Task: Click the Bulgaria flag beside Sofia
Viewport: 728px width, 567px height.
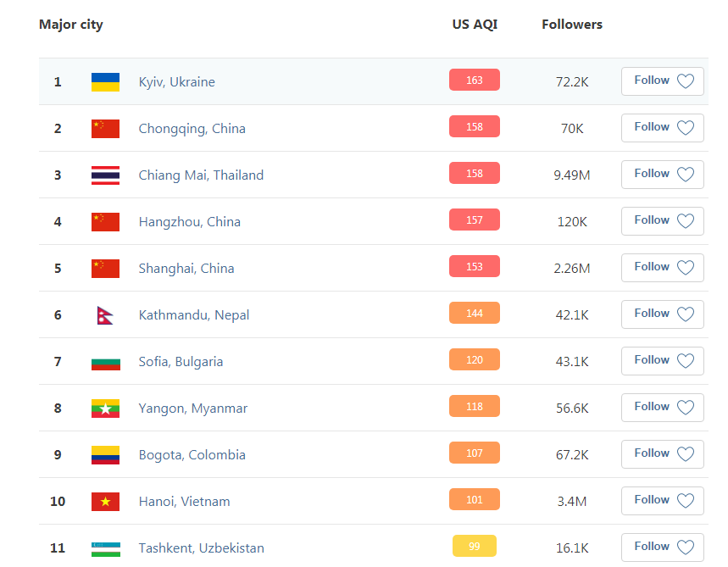Action: (x=105, y=362)
